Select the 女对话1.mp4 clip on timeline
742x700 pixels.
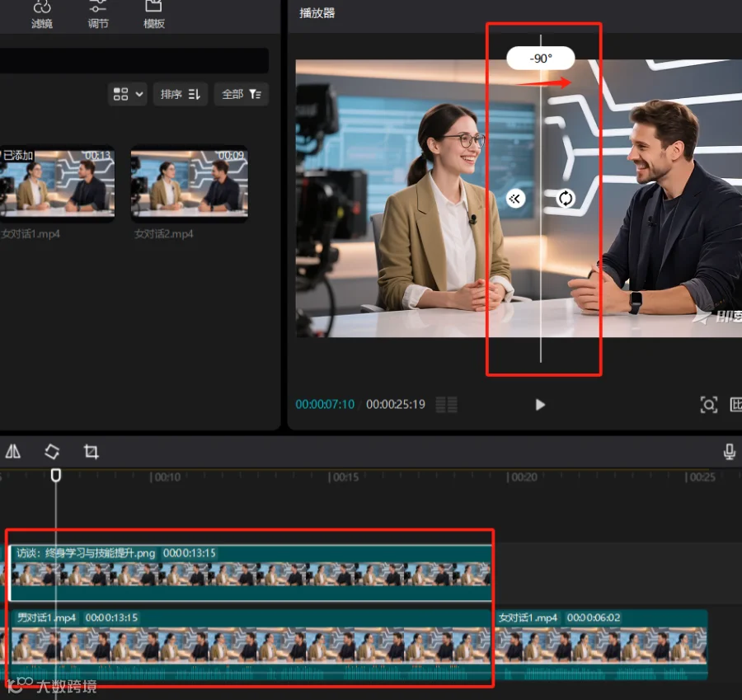[x=602, y=644]
